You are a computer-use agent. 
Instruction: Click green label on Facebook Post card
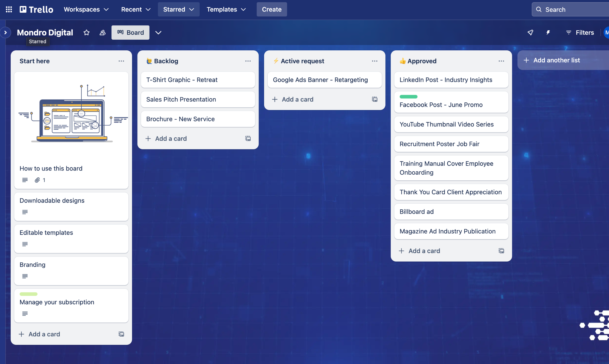coord(408,97)
